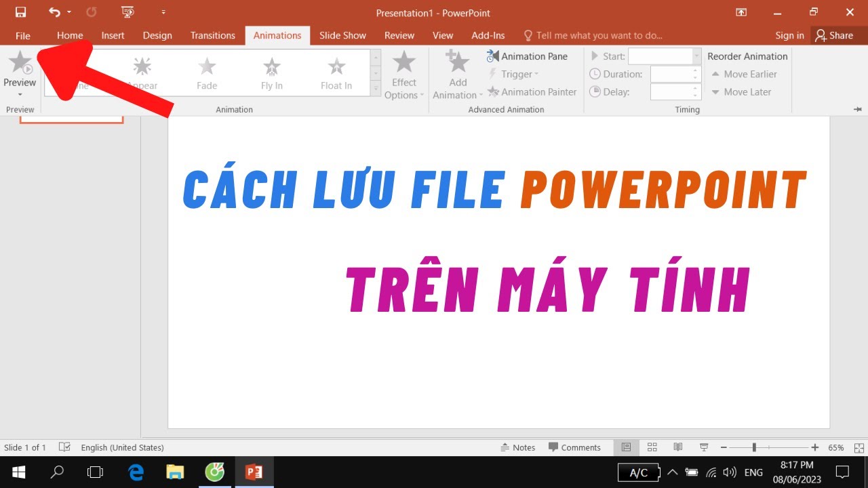Switch to Slide Sorter view icon
868x488 pixels.
coord(652,447)
